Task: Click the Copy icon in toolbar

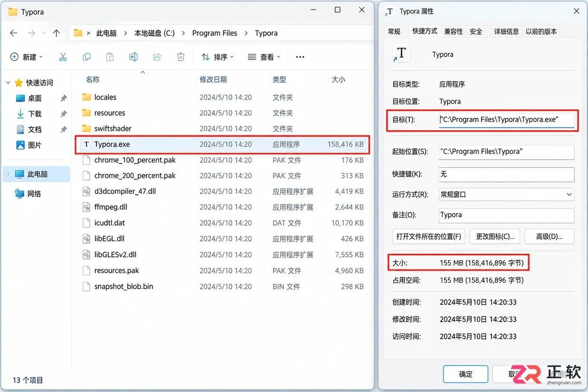Action: pyautogui.click(x=86, y=57)
